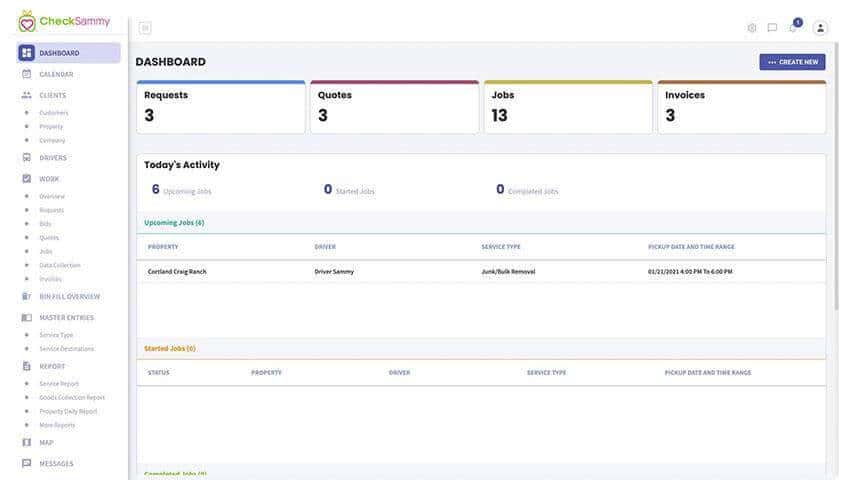Open Invoices under Work
The height and width of the screenshot is (480, 850).
50,279
